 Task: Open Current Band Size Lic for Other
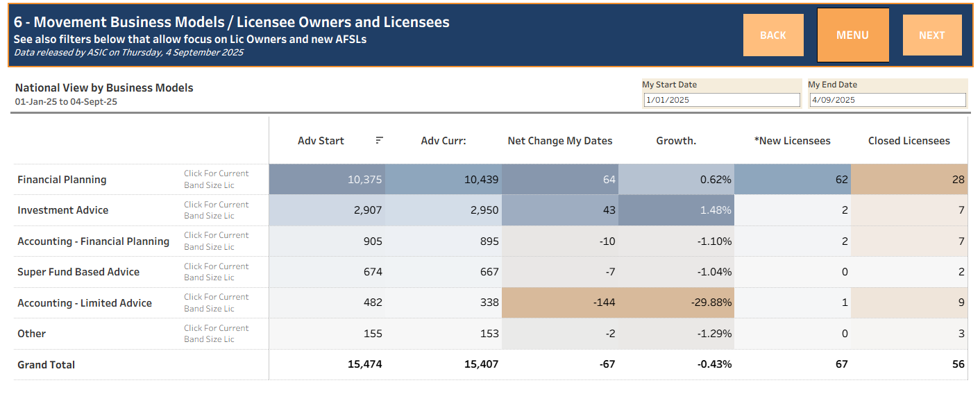click(217, 333)
